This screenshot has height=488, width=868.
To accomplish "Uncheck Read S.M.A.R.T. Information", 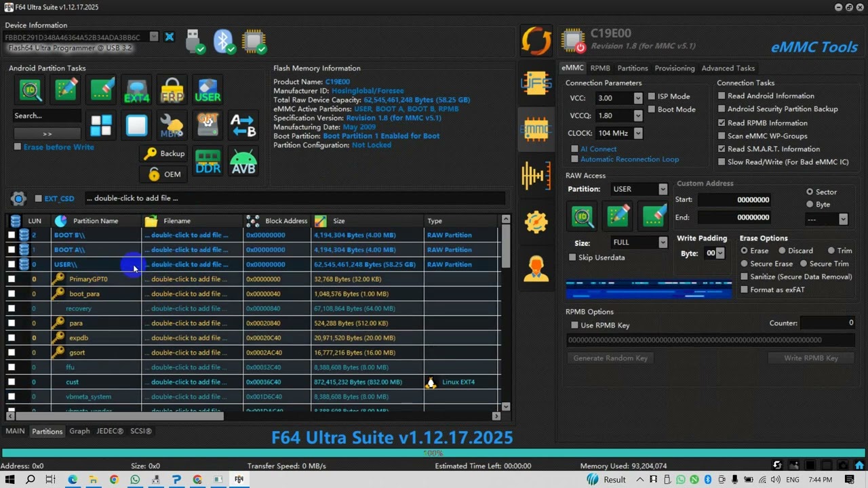I will pyautogui.click(x=722, y=148).
